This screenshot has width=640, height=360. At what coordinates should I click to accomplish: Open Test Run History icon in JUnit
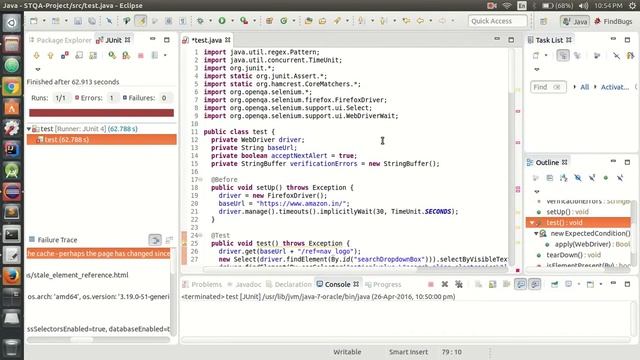click(x=155, y=55)
